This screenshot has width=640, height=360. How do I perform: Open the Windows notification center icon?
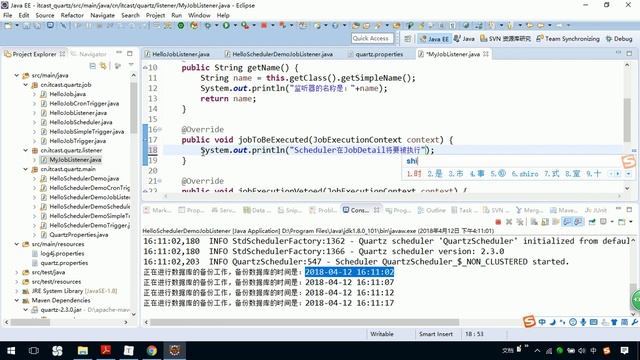point(624,351)
